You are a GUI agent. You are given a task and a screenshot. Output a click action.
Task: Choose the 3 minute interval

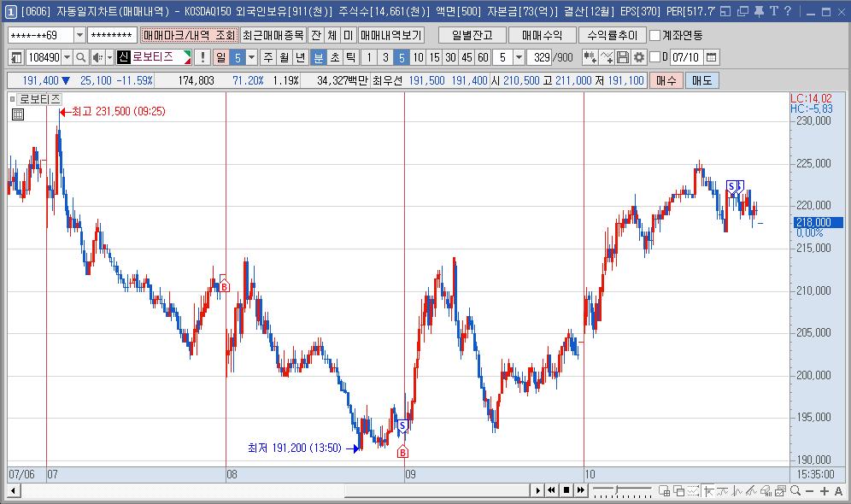point(385,57)
